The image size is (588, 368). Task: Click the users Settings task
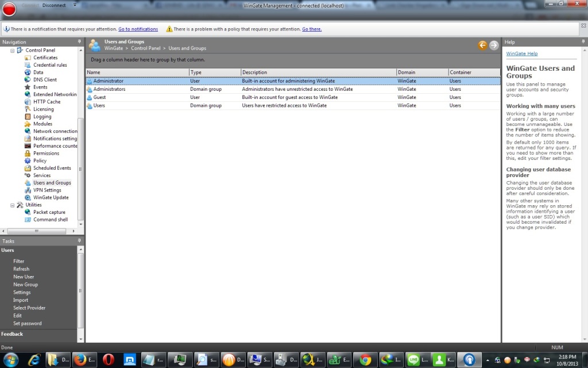click(22, 292)
